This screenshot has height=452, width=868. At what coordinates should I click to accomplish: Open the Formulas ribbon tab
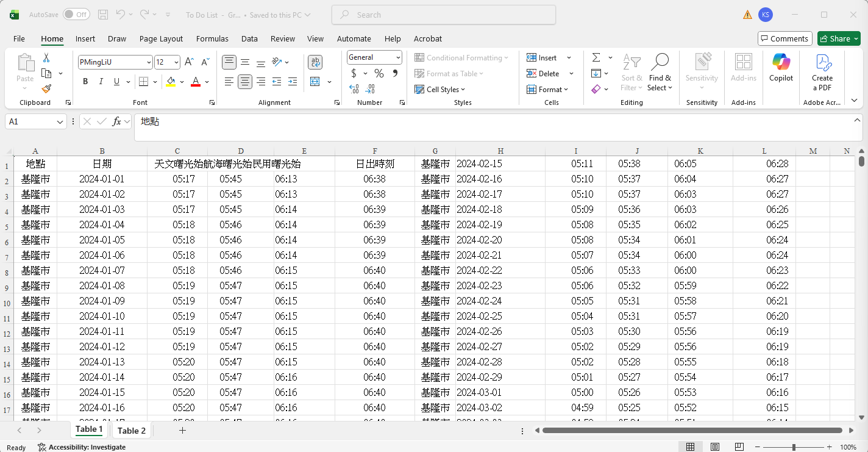tap(212, 38)
